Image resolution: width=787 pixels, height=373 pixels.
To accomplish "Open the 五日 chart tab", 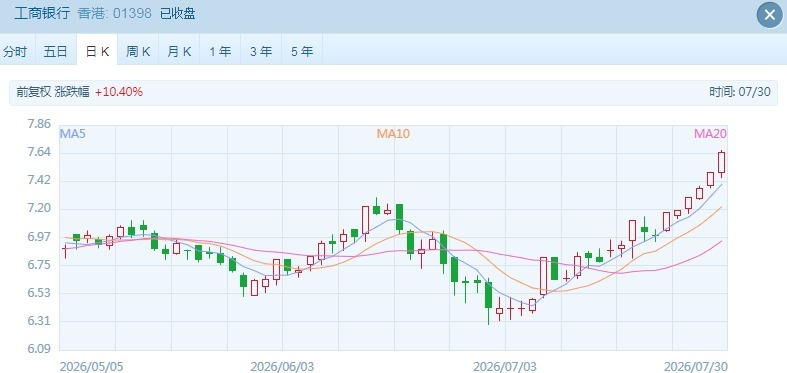I will [x=56, y=51].
